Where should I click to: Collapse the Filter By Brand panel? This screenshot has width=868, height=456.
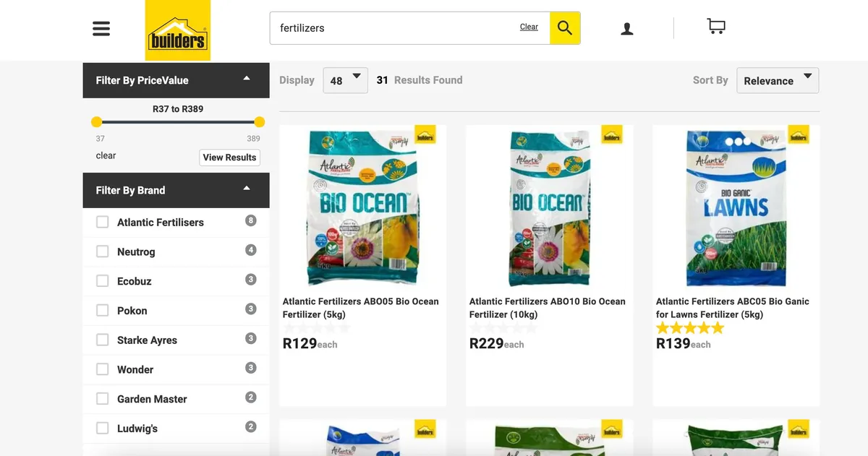click(x=247, y=189)
